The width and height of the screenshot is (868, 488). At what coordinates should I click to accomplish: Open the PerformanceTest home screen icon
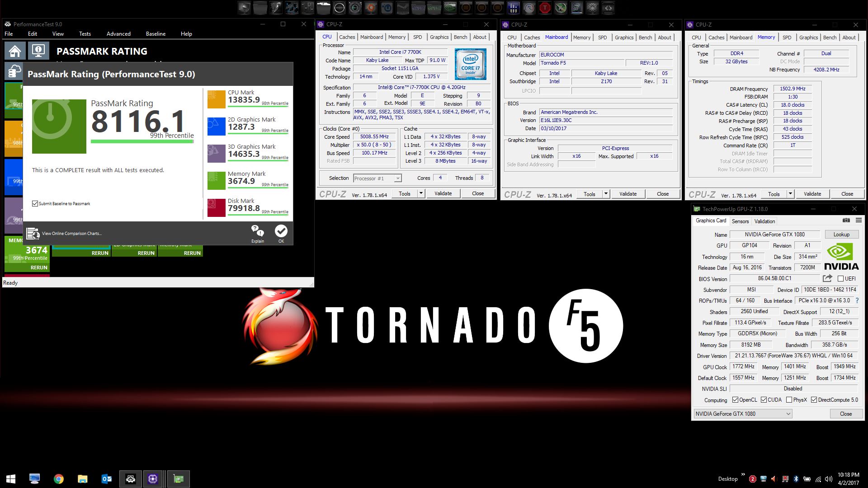pos(15,51)
